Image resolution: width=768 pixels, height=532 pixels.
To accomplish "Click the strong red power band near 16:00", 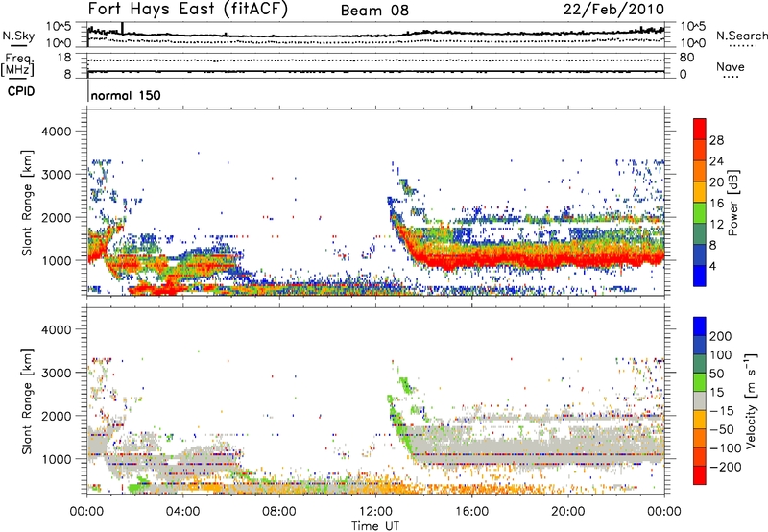I will [471, 258].
